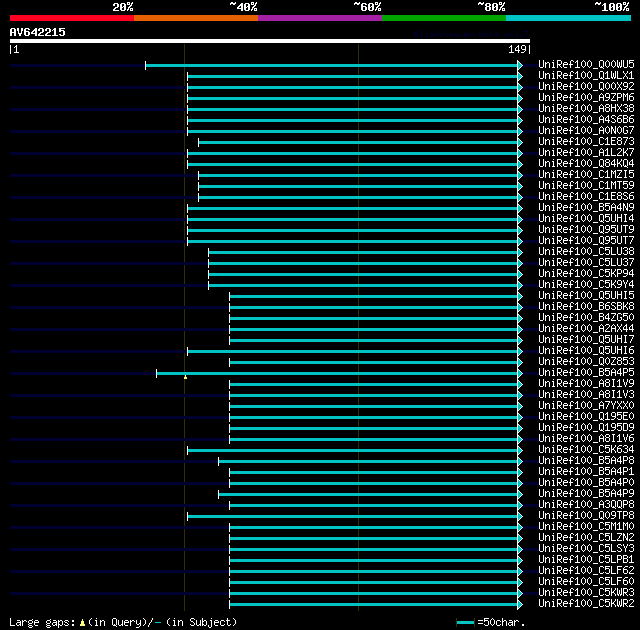Select the UniRef100_B5A4N9 label
Viewport: 640px width, 630px height.
click(x=586, y=208)
